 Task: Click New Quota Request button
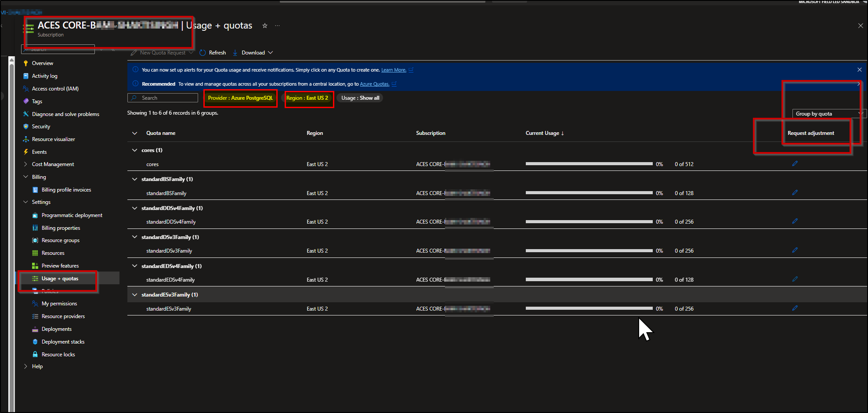pyautogui.click(x=162, y=53)
